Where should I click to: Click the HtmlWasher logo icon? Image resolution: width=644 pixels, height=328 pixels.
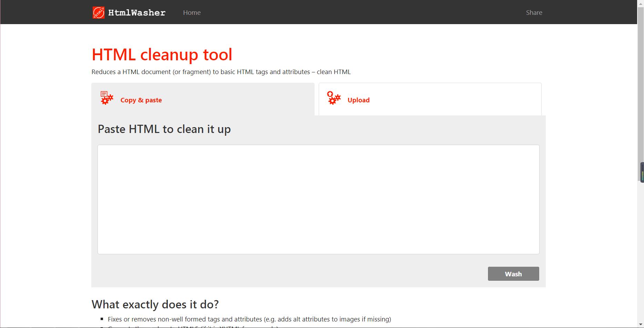tap(99, 12)
